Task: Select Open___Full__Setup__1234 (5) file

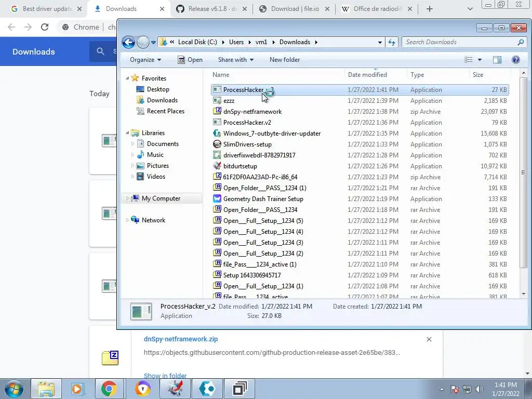Action: coord(360,220)
